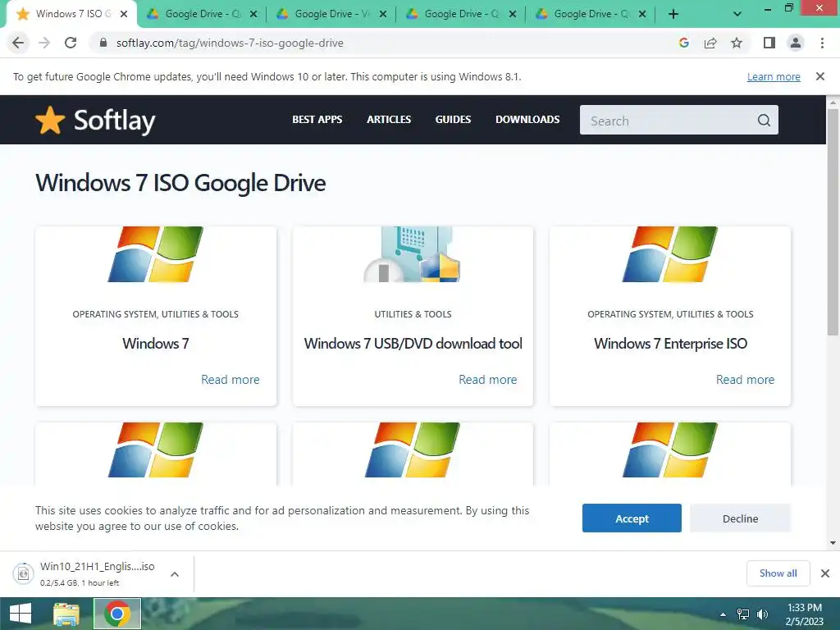
Task: Click the scrollbar down arrow
Action: coord(833,543)
